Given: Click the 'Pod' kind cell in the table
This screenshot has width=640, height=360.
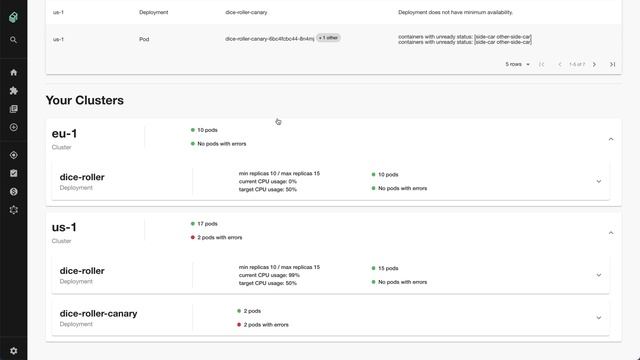Looking at the screenshot, I should [x=144, y=39].
